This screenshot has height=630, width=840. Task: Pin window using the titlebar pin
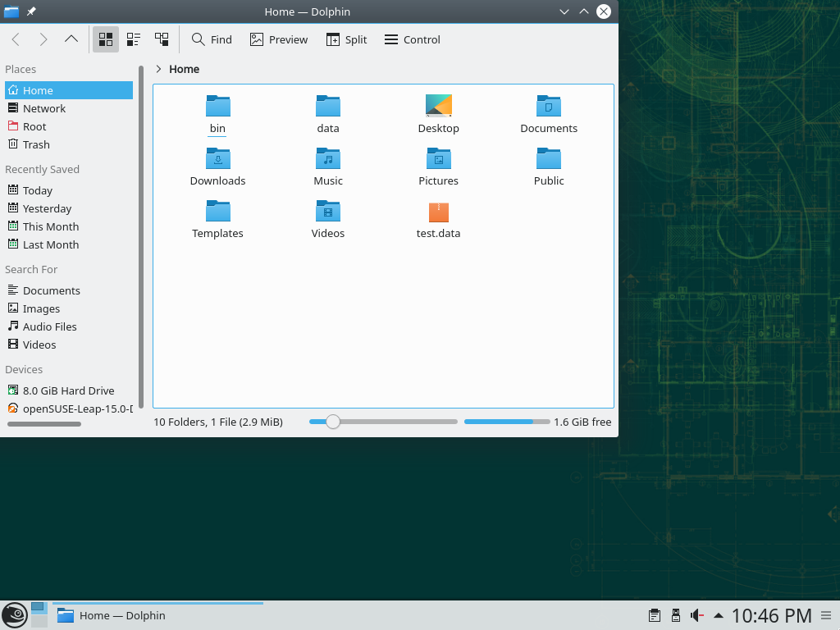(x=31, y=11)
